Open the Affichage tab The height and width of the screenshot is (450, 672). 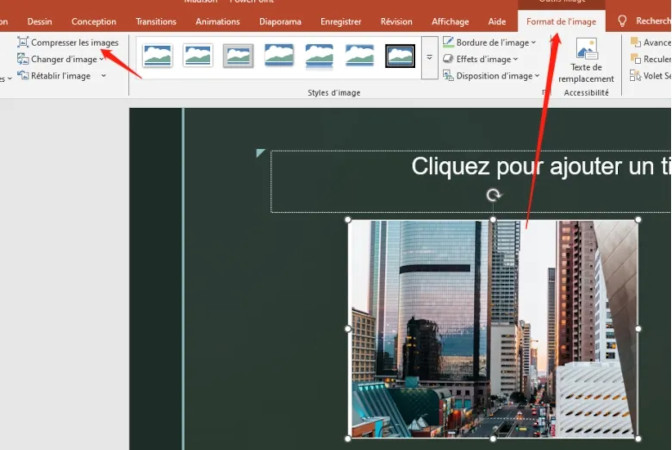coord(450,21)
